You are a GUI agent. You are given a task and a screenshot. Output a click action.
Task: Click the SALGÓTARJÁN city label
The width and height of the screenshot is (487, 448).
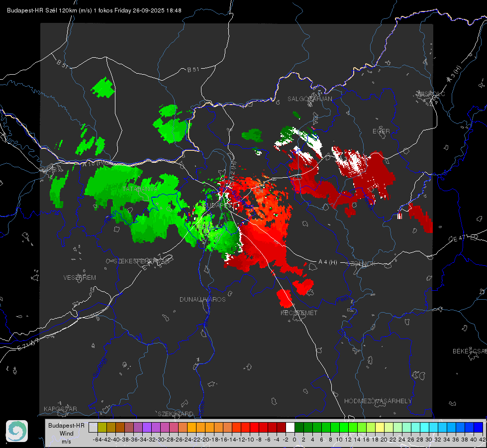309,99
